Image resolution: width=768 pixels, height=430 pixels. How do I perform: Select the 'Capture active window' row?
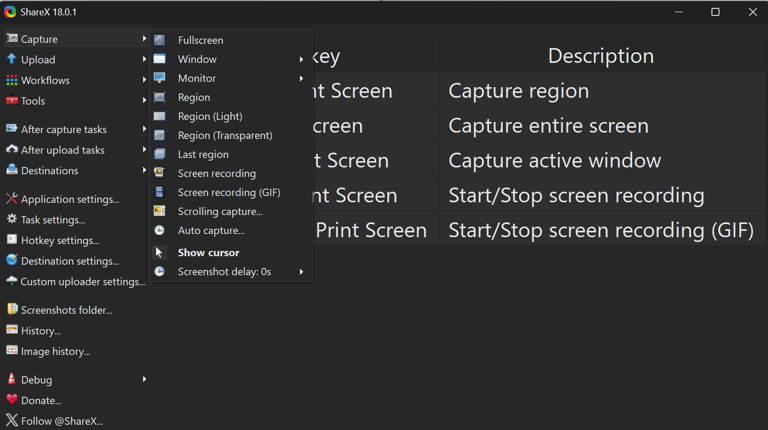point(539,161)
